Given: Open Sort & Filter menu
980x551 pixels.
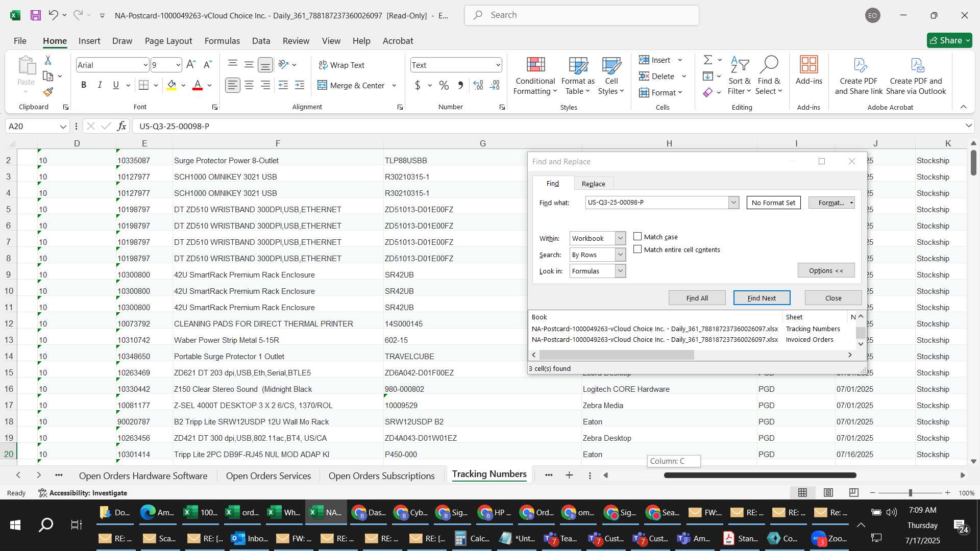Looking at the screenshot, I should [x=740, y=76].
